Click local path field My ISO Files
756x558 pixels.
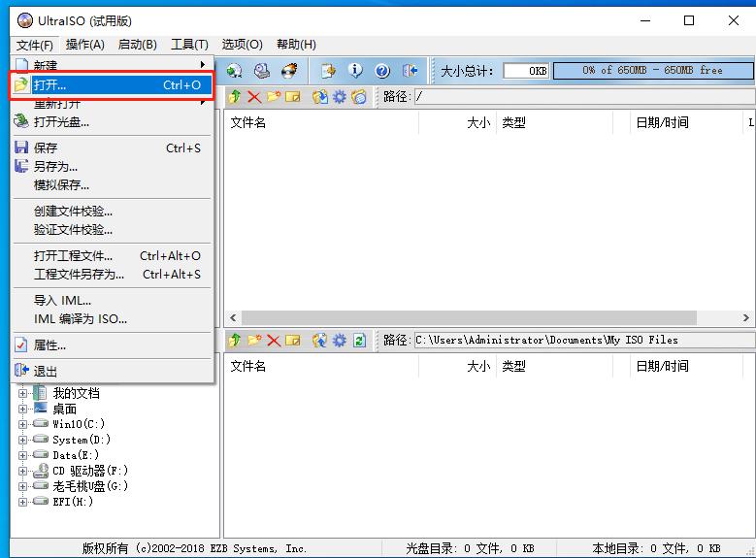584,341
